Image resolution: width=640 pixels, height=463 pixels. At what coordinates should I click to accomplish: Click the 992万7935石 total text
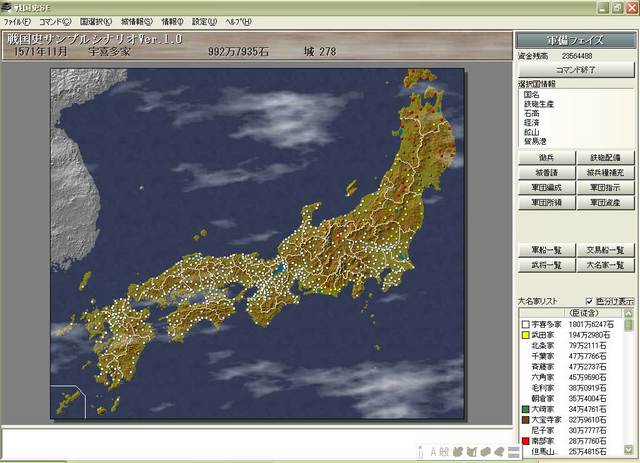(238, 52)
